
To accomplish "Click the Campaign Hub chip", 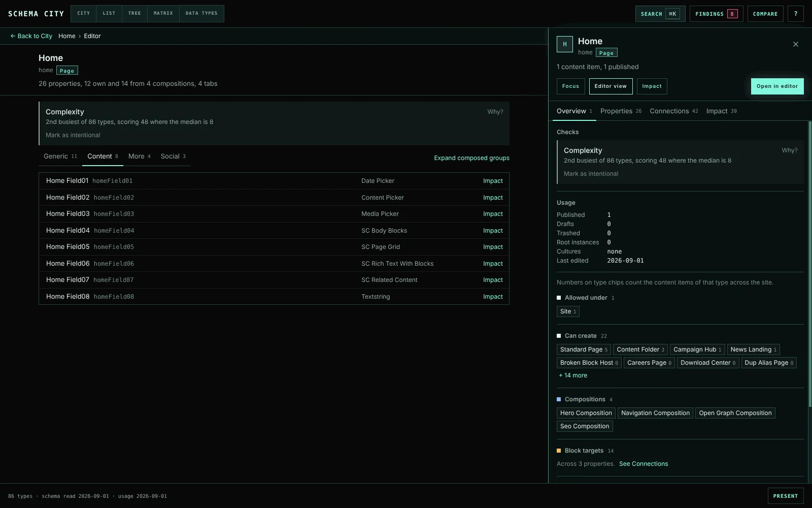I will 697,350.
